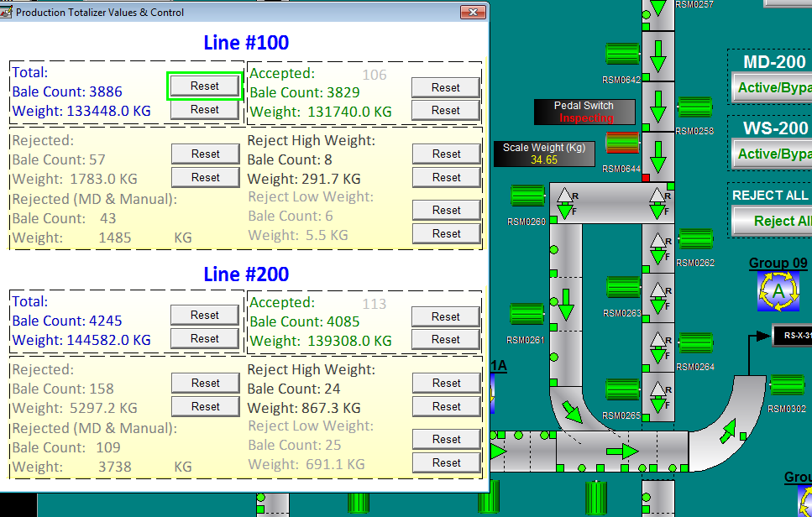Select the RSM0263 motor icon
Viewport: 812px width, 517px height.
(x=624, y=287)
